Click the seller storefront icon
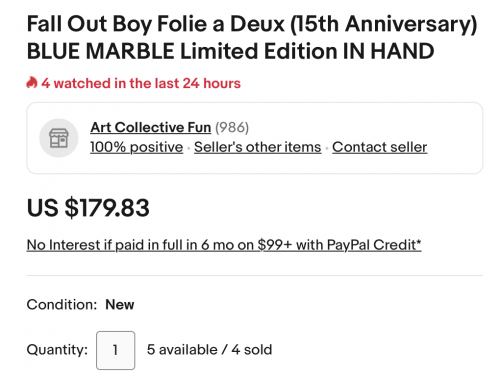 point(59,138)
